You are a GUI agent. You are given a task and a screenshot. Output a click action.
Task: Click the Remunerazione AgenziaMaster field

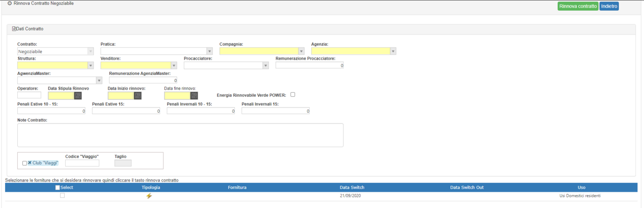143,80
